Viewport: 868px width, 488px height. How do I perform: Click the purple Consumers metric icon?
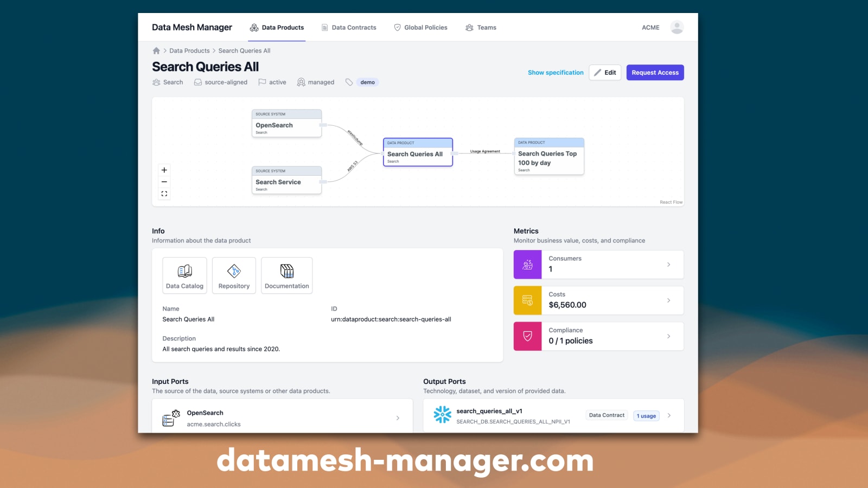527,265
